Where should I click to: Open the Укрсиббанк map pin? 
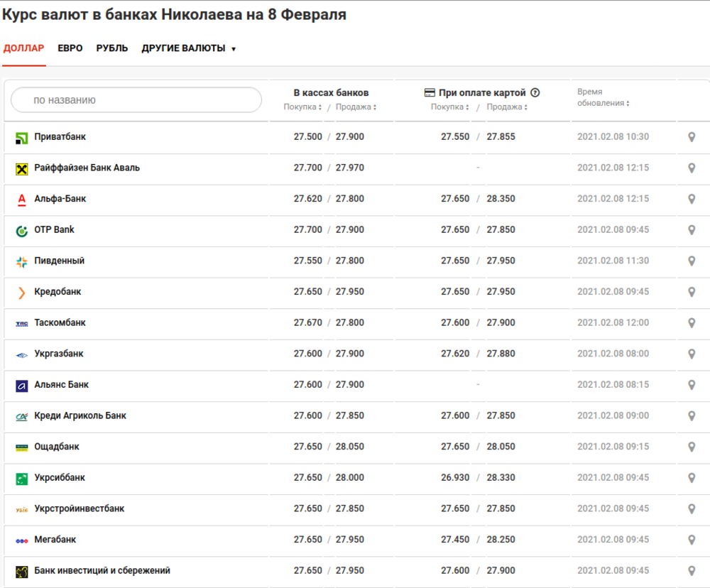[692, 478]
